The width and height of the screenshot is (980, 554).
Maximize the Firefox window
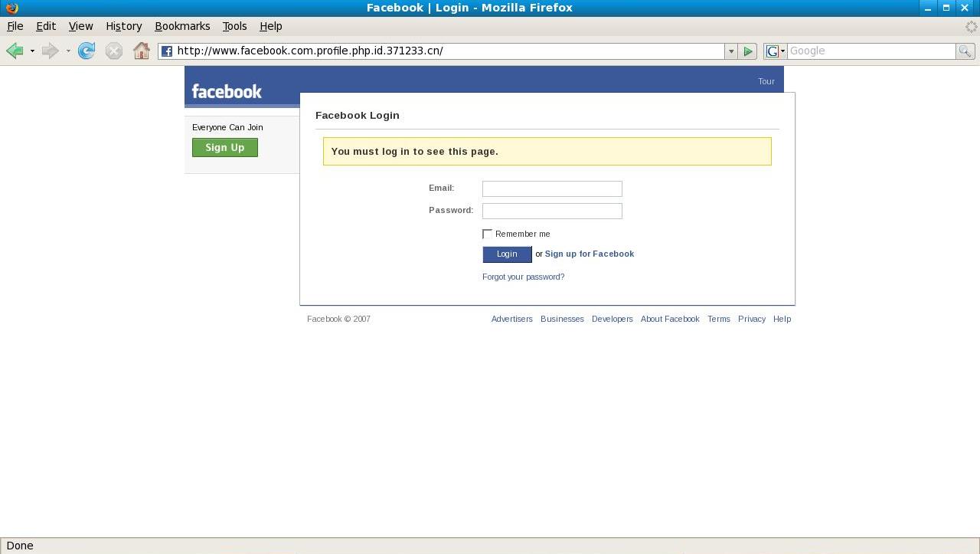pos(946,8)
